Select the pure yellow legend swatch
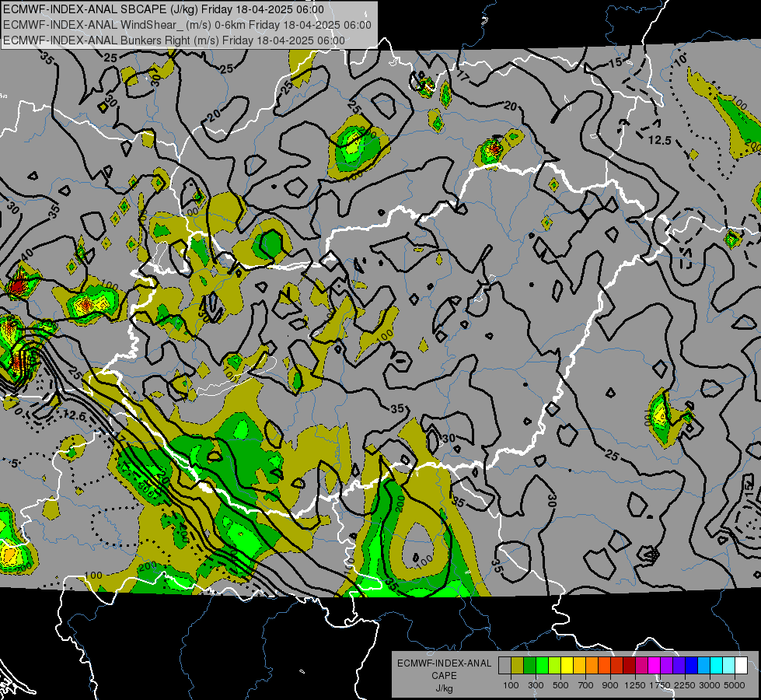 [x=567, y=665]
